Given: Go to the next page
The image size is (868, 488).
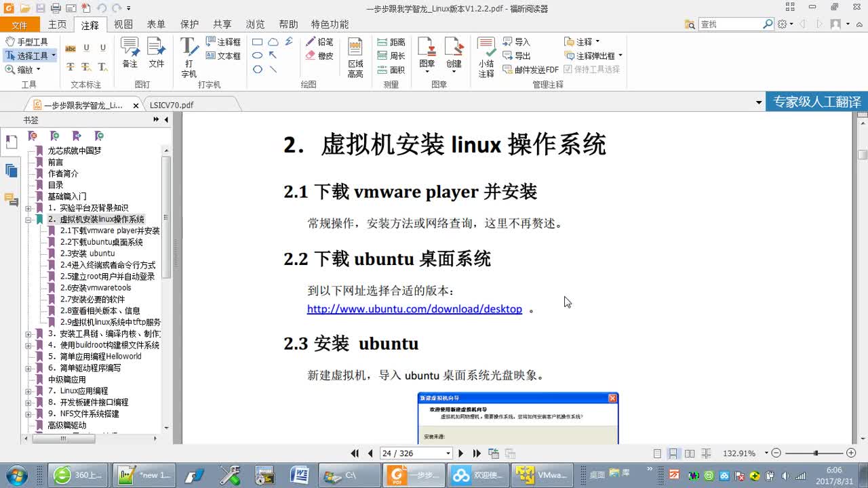Looking at the screenshot, I should coord(461,453).
